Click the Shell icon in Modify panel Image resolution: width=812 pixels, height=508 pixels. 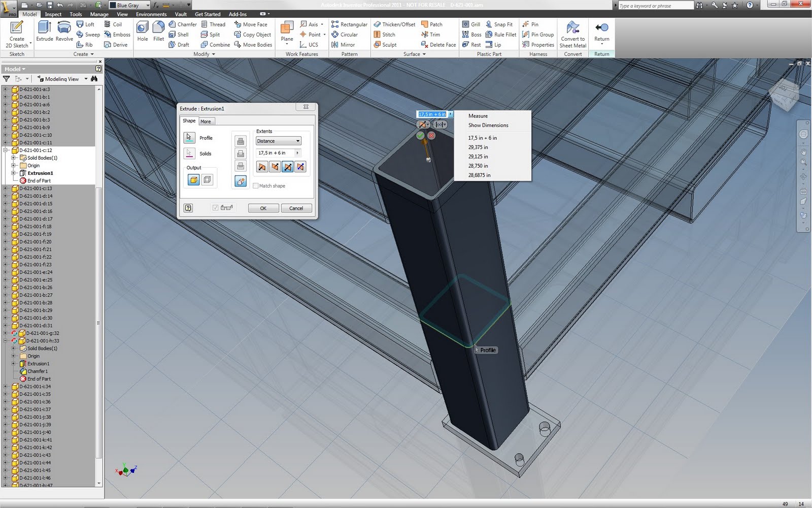[x=173, y=35]
